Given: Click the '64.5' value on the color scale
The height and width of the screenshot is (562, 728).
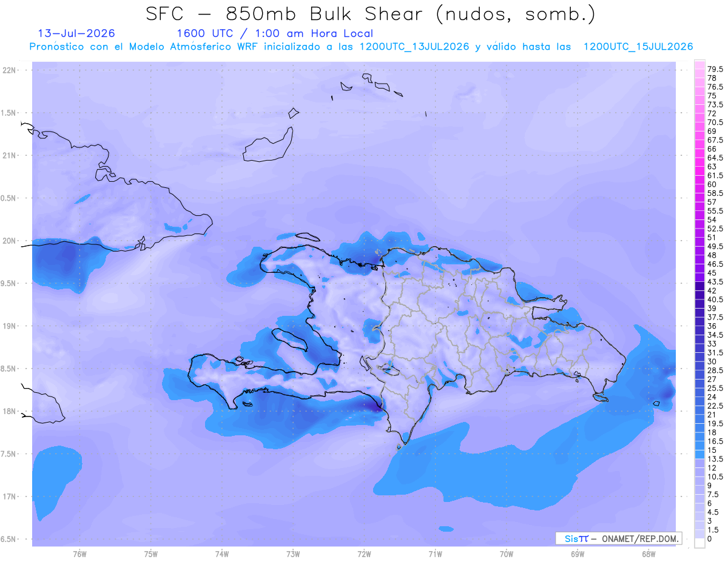Looking at the screenshot, I should (716, 158).
